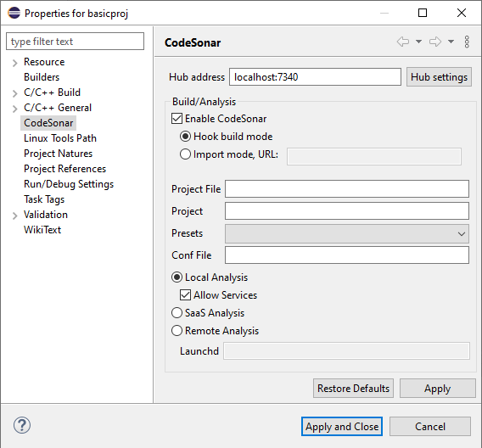482x448 pixels.
Task: Click the Launchd input field
Action: pos(346,351)
